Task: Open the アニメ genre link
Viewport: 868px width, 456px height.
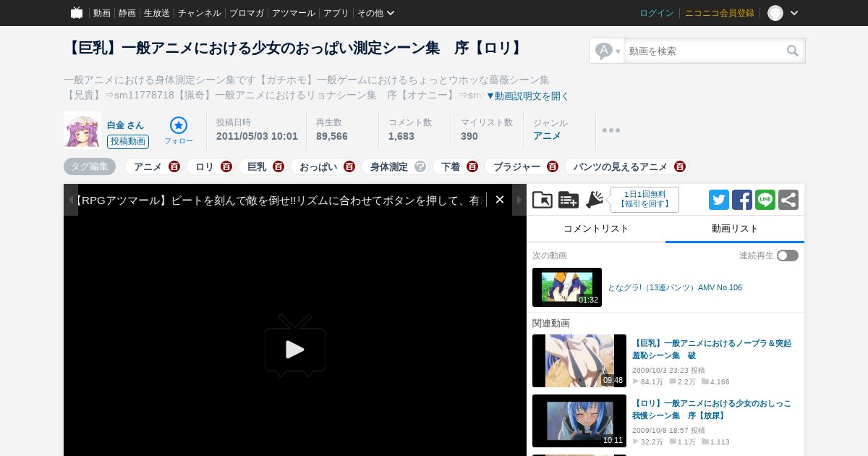Action: (547, 136)
